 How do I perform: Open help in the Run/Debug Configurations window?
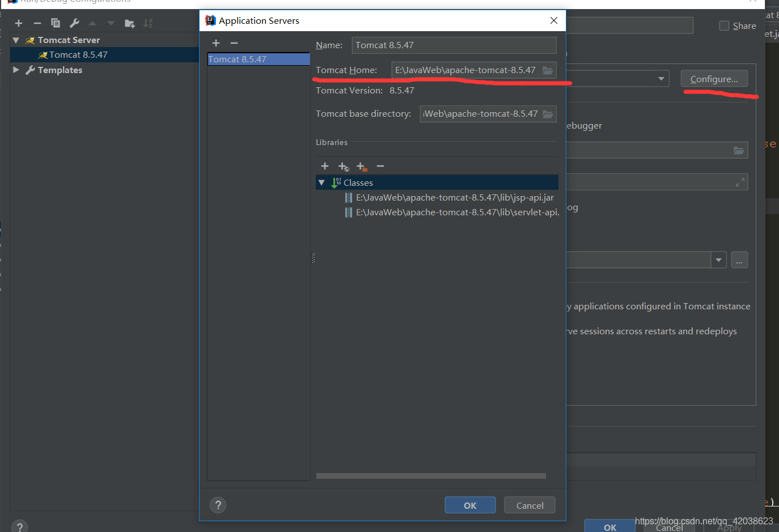(x=19, y=527)
